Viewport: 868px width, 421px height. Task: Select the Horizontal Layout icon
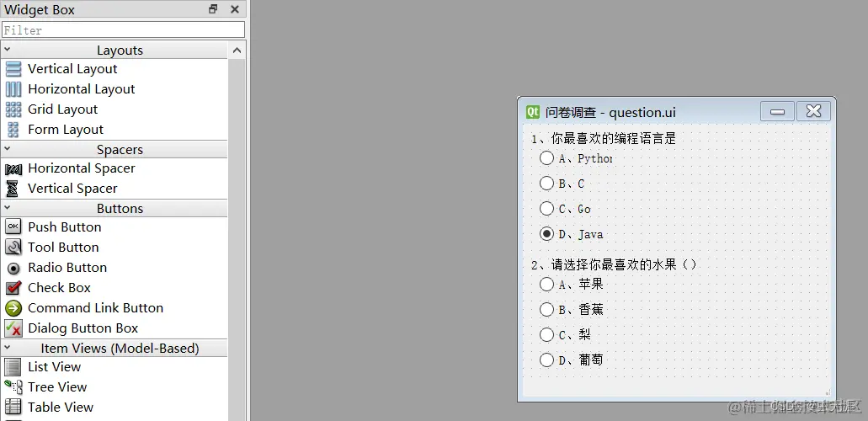click(x=13, y=89)
